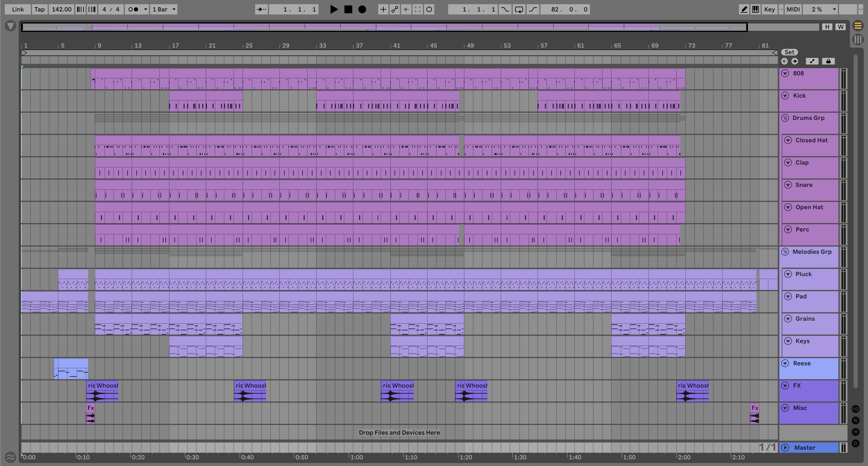Image resolution: width=868 pixels, height=466 pixels.
Task: Toggle automation mode button beside lock
Action: 812,61
